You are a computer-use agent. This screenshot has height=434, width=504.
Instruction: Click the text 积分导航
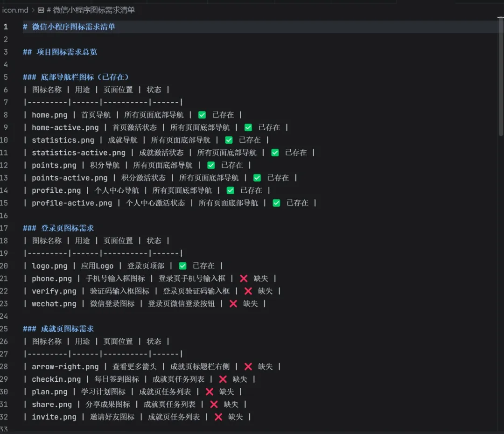[x=105, y=165]
